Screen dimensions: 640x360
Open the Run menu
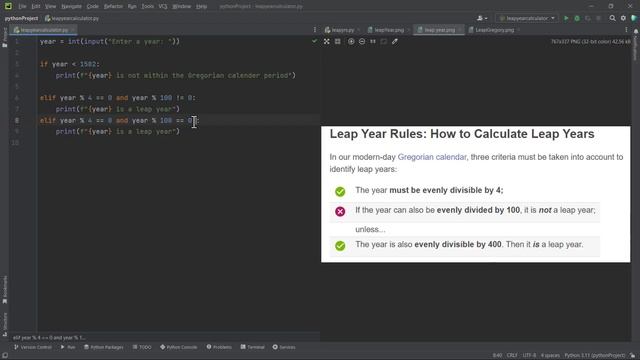tap(132, 7)
